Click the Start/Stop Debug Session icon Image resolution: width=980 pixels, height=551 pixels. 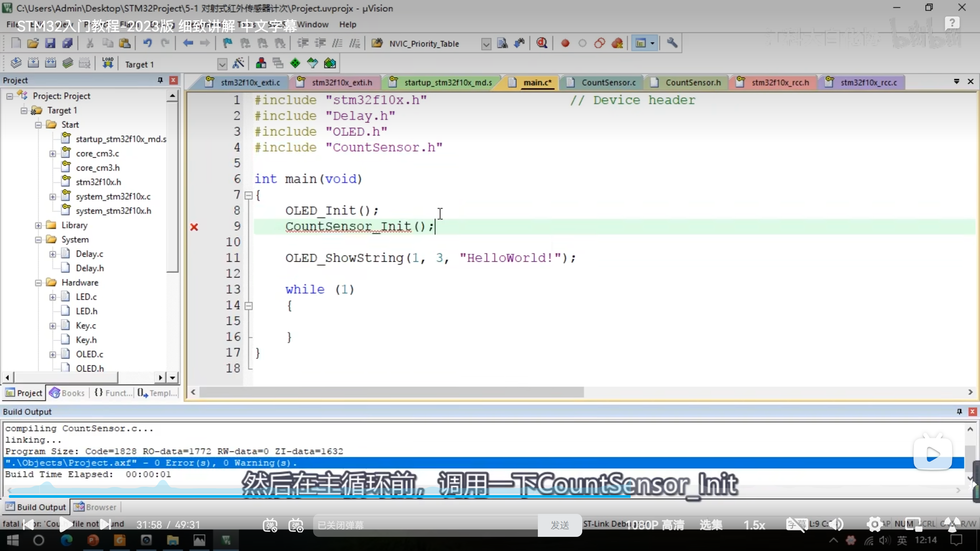pos(541,43)
